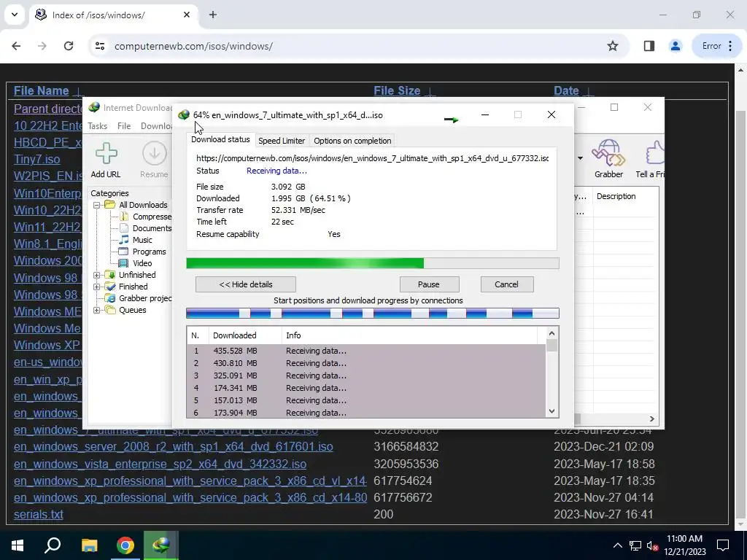Select the Programs category icon

point(123,252)
